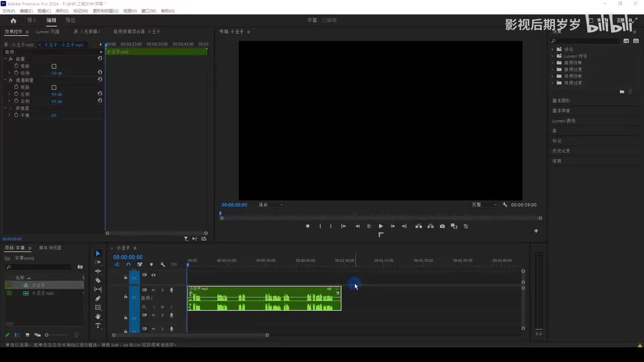Click the Home icon
This screenshot has height=362, width=644.
[14, 21]
